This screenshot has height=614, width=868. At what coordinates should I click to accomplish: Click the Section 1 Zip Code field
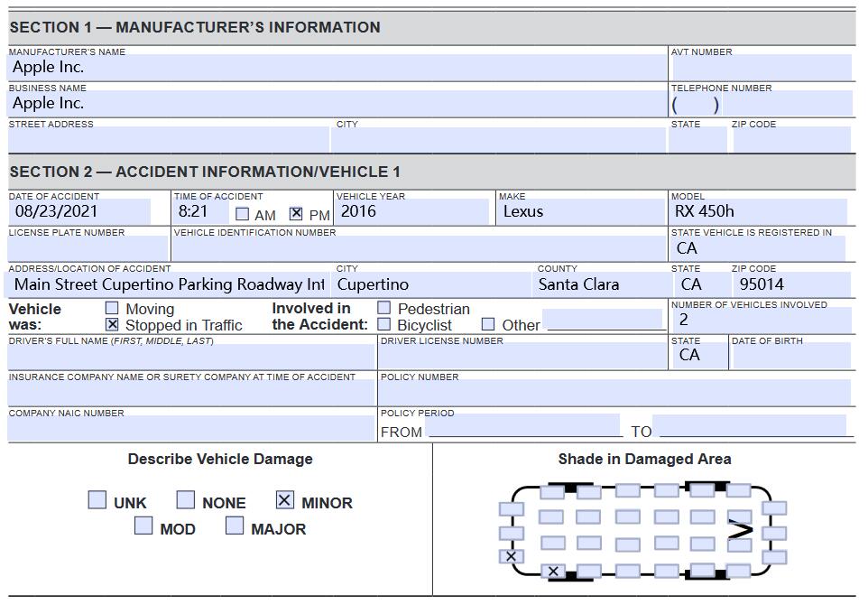[x=791, y=140]
